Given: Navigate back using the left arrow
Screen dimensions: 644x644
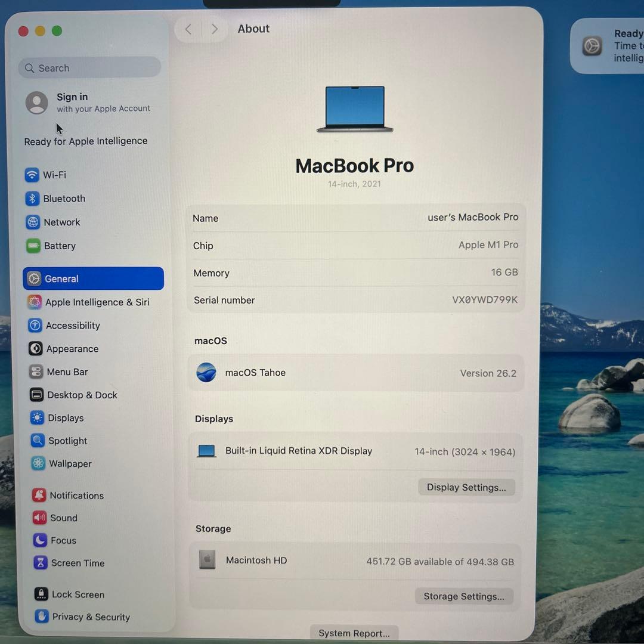Looking at the screenshot, I should pos(188,29).
